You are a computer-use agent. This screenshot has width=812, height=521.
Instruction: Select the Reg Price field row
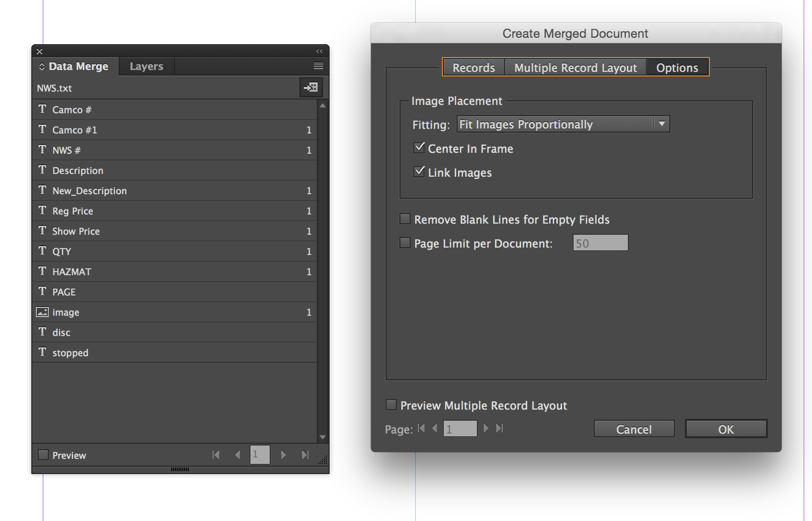(175, 211)
